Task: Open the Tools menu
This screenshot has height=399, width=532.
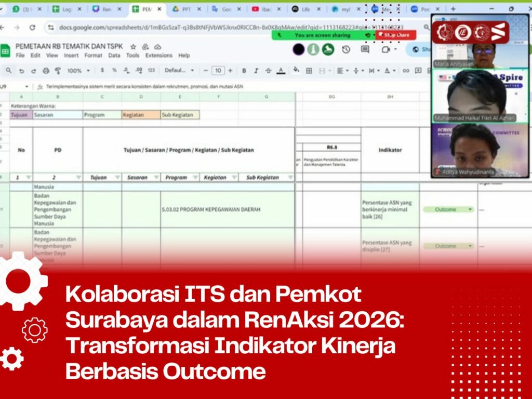Action: click(132, 55)
